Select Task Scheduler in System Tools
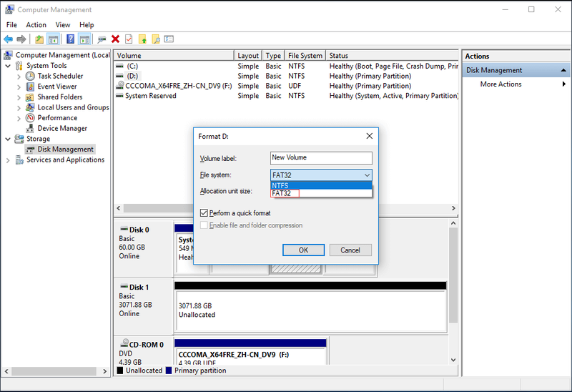Image resolution: width=572 pixels, height=392 pixels. click(60, 76)
